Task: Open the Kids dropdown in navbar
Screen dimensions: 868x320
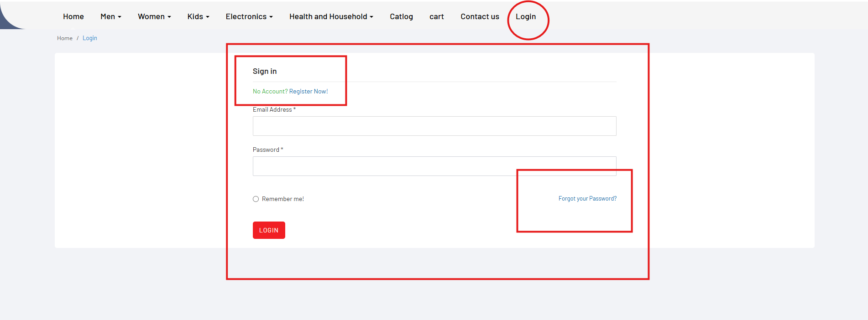Action: pos(198,17)
